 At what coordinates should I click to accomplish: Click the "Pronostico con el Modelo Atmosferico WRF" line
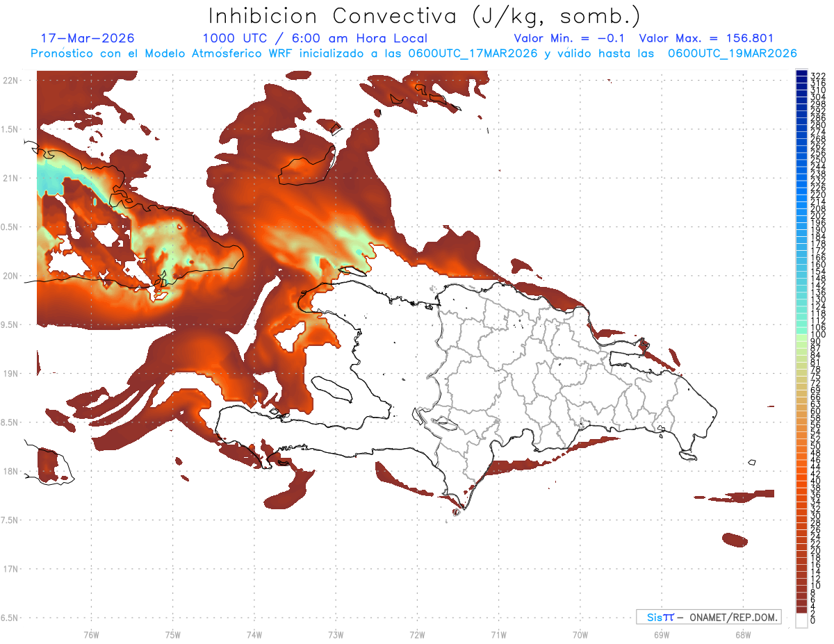pyautogui.click(x=165, y=53)
